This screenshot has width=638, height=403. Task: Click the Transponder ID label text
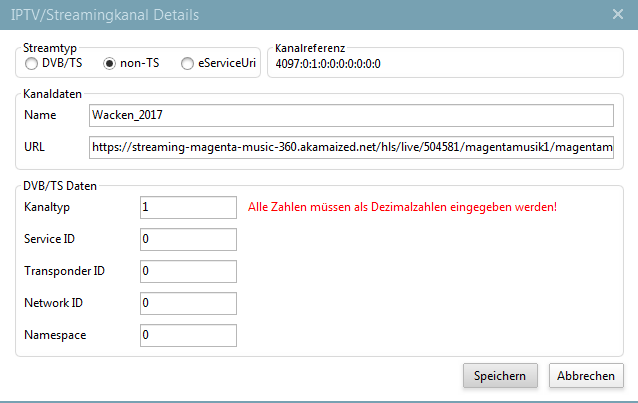point(65,271)
